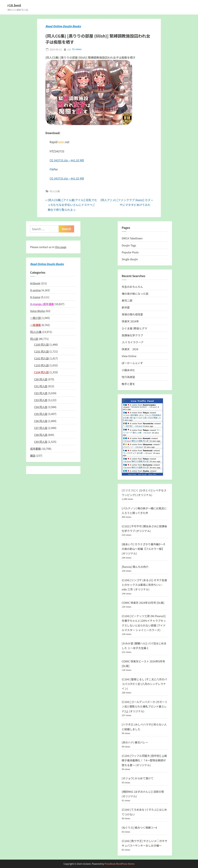The width and height of the screenshot is (198, 868).
Task: Click the calendar icon beside 2024-09-12
Action: pyautogui.click(x=47, y=50)
